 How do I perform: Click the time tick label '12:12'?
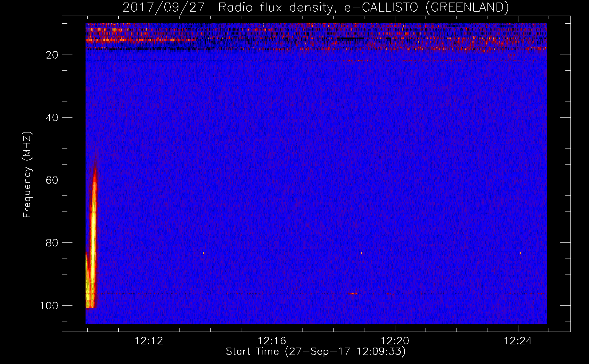(149, 341)
